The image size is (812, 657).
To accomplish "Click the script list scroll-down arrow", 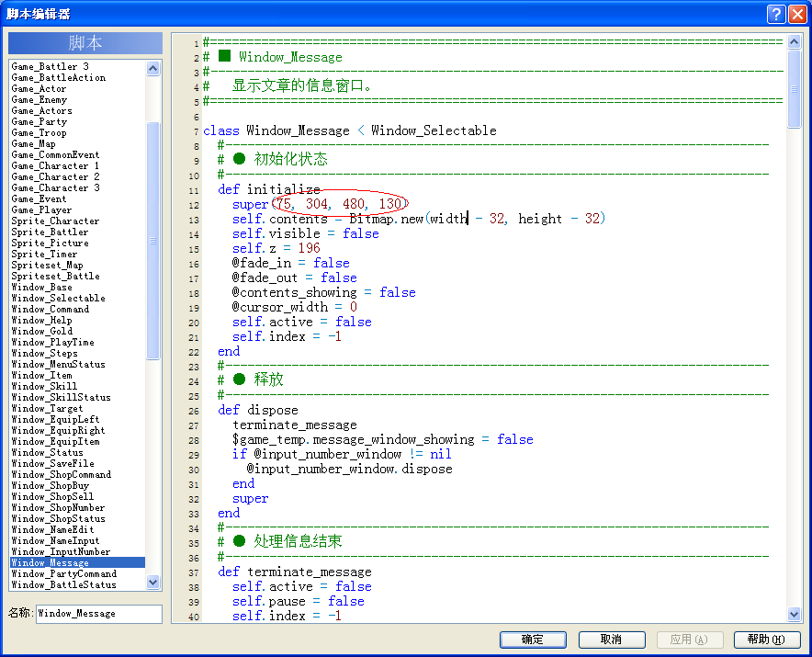I will pos(152,582).
